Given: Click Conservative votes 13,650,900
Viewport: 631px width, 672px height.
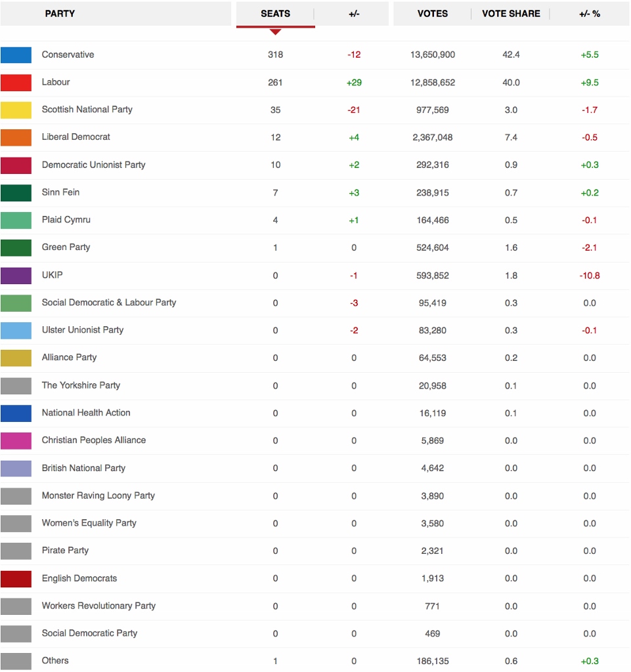Looking at the screenshot, I should click(x=433, y=55).
